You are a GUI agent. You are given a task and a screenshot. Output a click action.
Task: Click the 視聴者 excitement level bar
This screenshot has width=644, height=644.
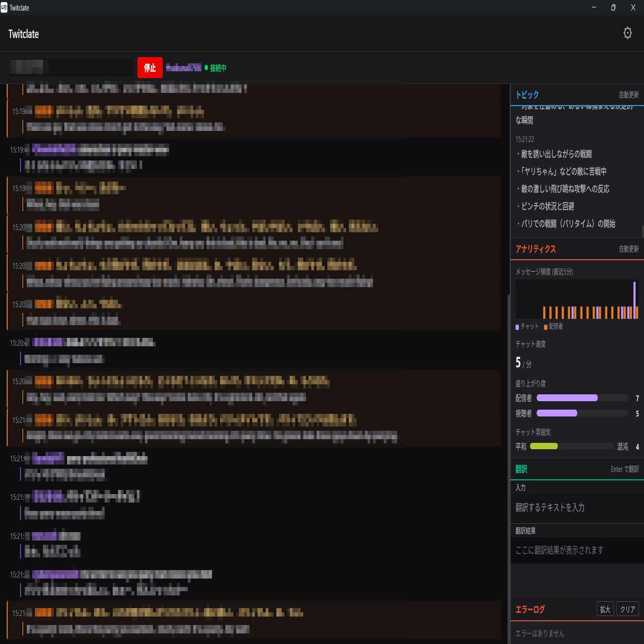(x=582, y=413)
